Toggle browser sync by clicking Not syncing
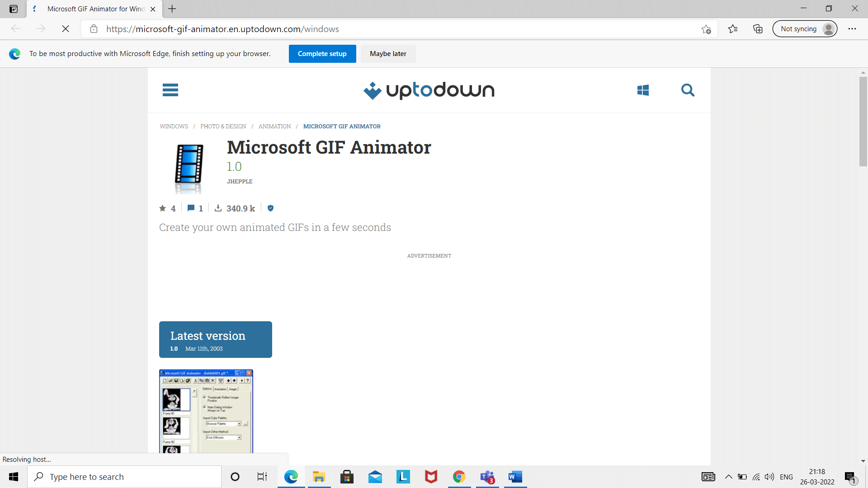 point(806,28)
